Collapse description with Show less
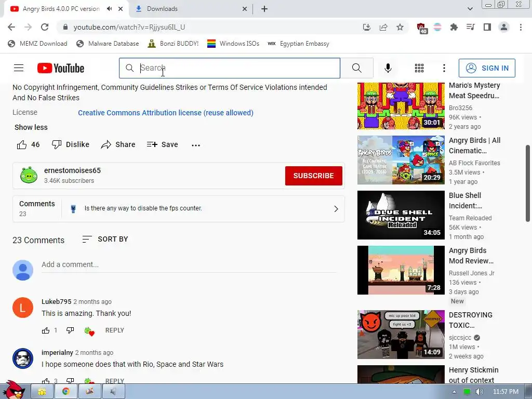This screenshot has width=532, height=399. (x=31, y=127)
